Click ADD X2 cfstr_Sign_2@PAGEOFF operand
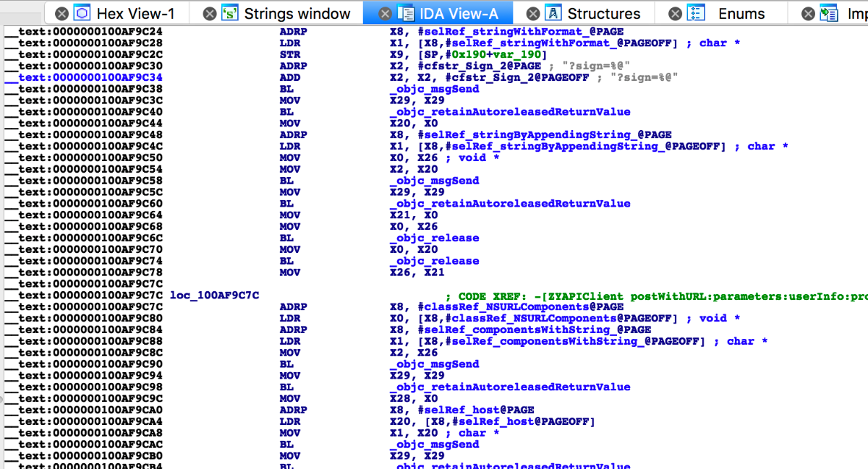 pos(517,77)
